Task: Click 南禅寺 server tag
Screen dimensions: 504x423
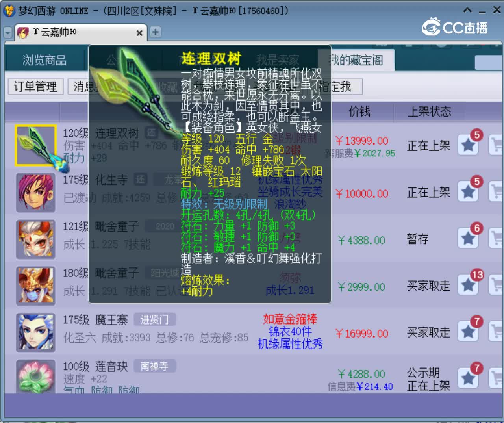Action: point(154,366)
